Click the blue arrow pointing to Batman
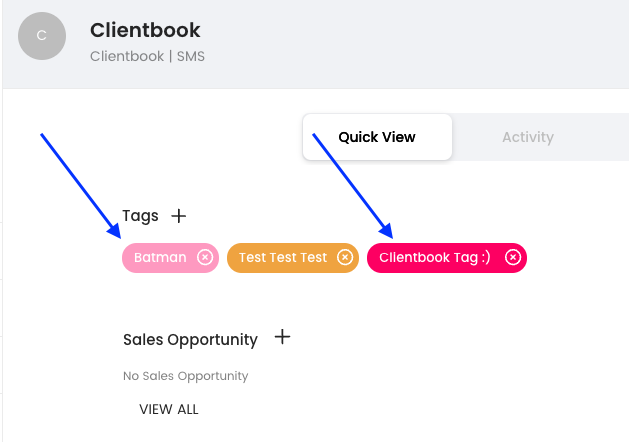This screenshot has height=442, width=629. pyautogui.click(x=80, y=185)
